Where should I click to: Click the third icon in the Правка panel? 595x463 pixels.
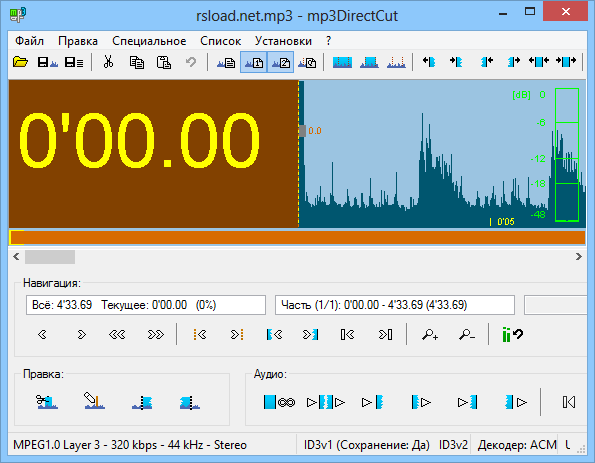(142, 402)
